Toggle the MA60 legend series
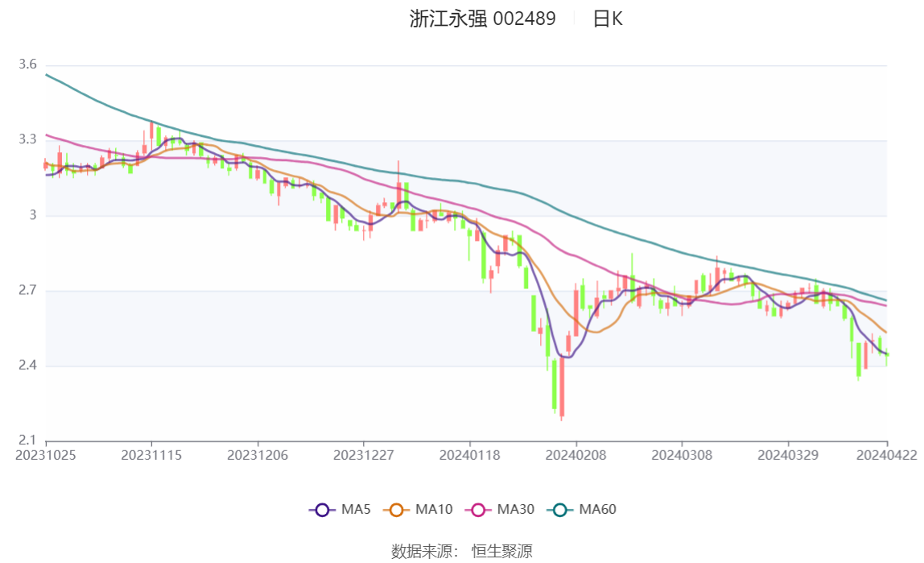 coord(582,509)
